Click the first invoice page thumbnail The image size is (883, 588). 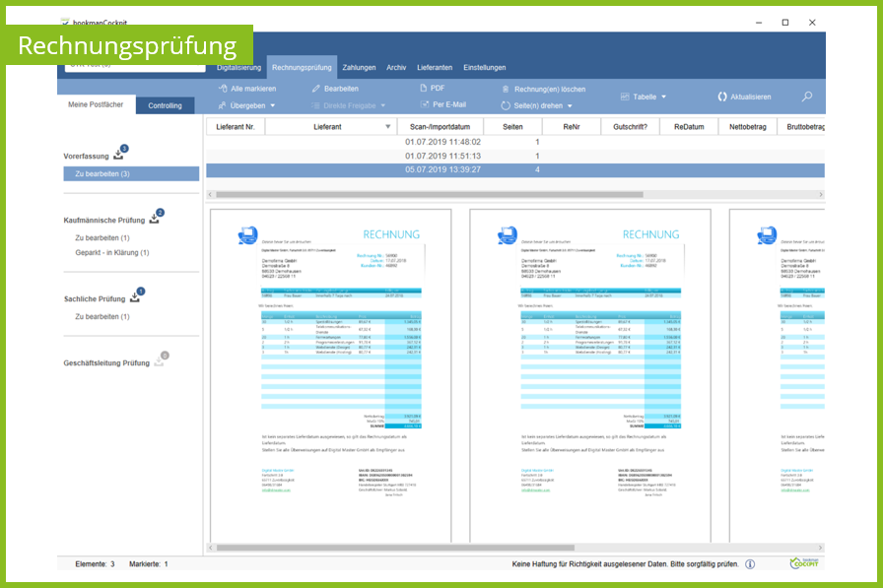coord(330,375)
